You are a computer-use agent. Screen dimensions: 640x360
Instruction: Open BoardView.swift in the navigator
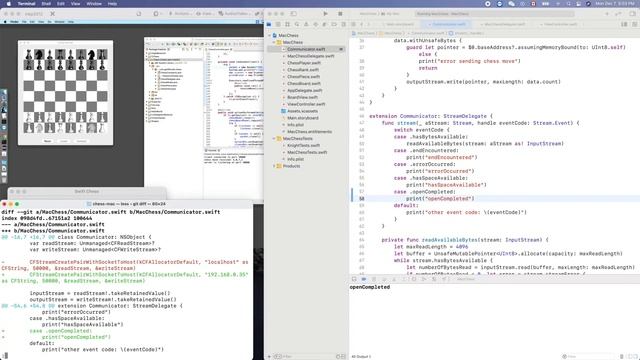point(302,98)
